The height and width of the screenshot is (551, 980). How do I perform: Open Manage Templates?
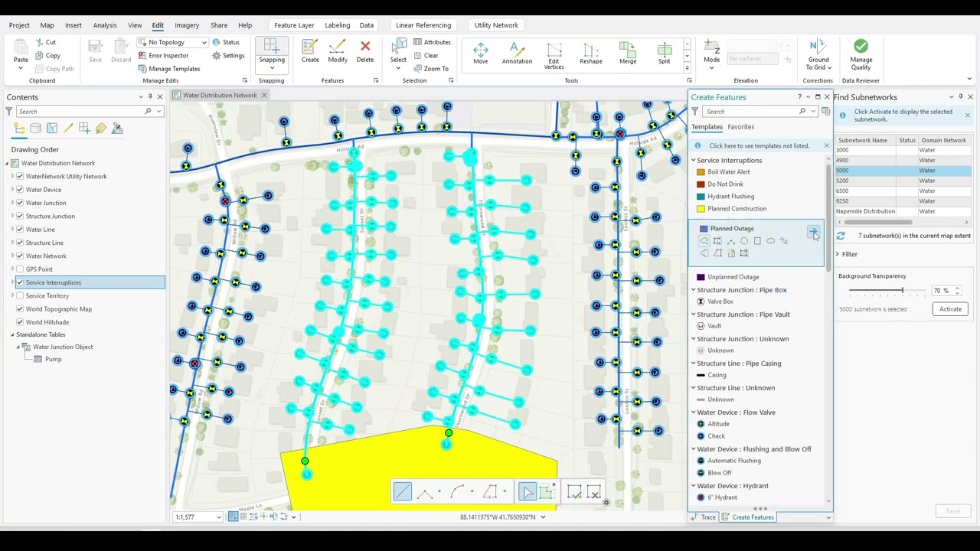tap(168, 69)
